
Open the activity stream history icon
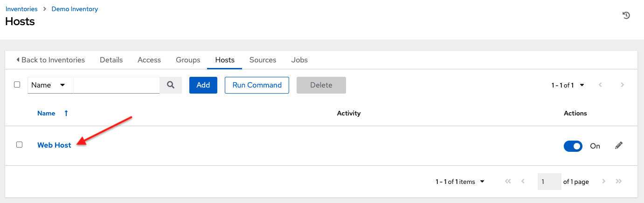[x=626, y=15]
